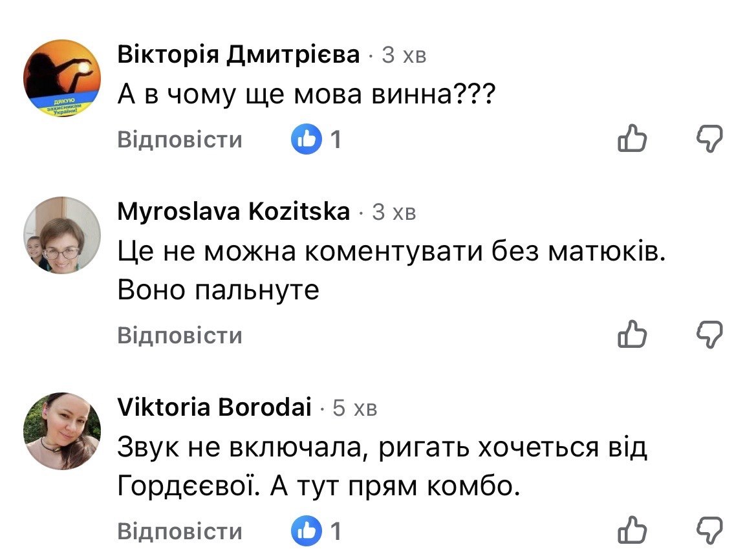Click the 5 хв timestamp on Borodai's comment
Image resolution: width=756 pixels, height=558 pixels.
(x=354, y=408)
